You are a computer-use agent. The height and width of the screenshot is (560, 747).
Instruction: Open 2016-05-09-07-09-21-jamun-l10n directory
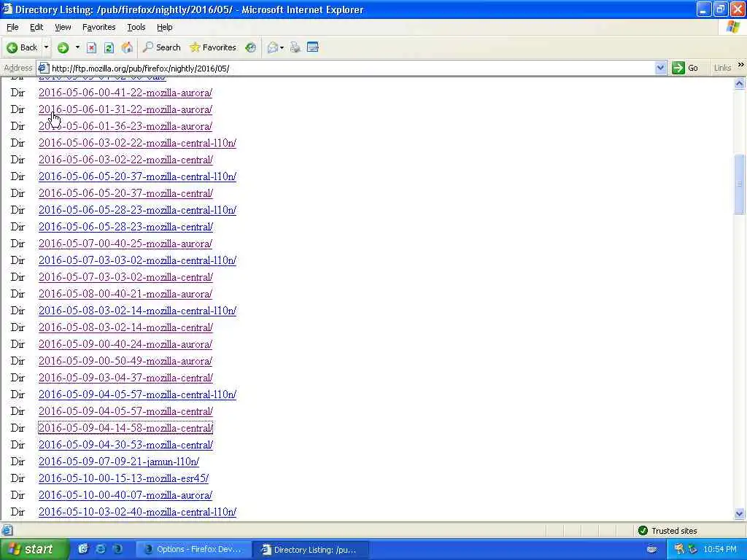[x=119, y=462]
